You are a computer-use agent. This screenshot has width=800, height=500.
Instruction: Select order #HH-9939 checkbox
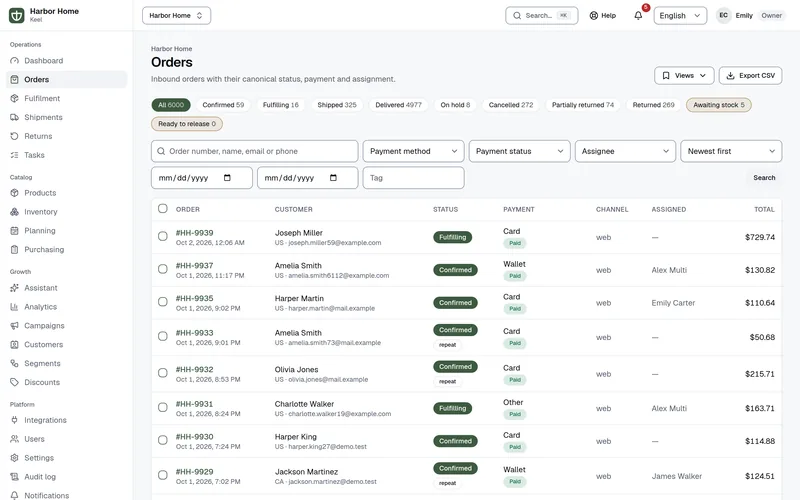[163, 236]
